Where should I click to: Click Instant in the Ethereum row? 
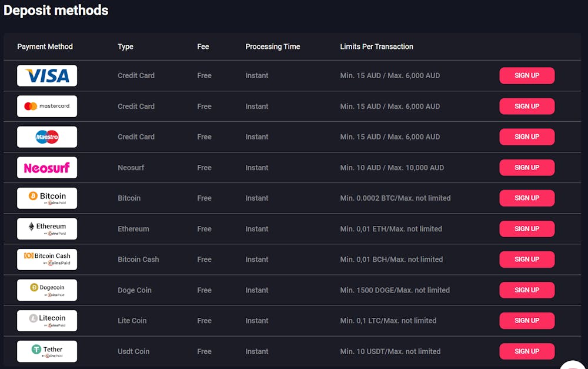(x=257, y=228)
